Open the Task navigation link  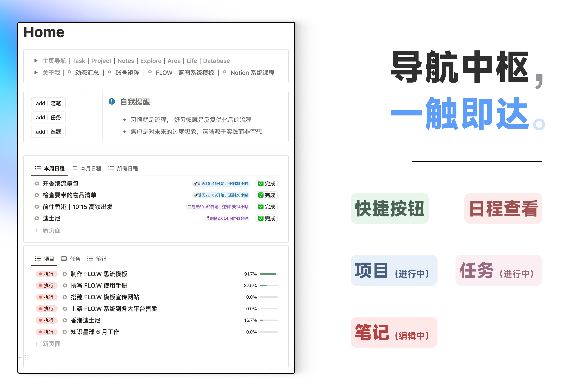click(x=79, y=61)
